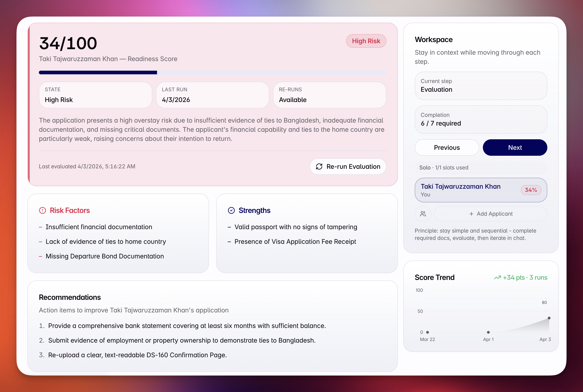Viewport: 583px width, 392px height.
Task: Add a new applicant slot
Action: coord(491,214)
